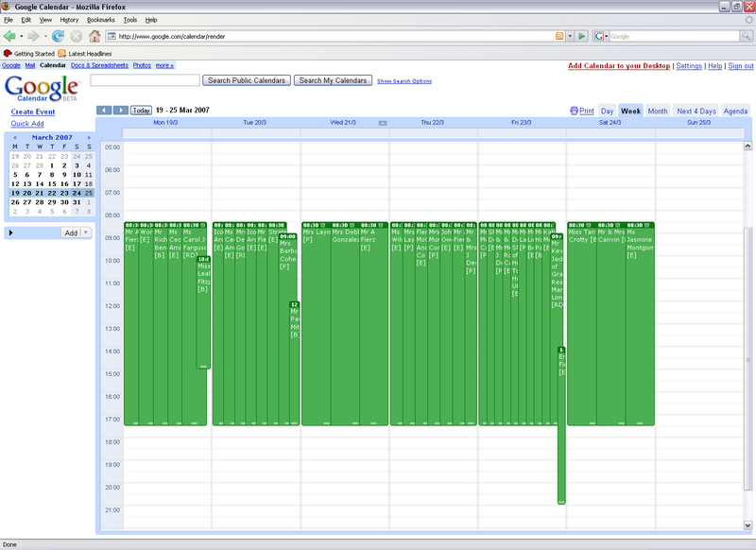Click the green Go arrow beside address bar
Image resolution: width=756 pixels, height=550 pixels.
pos(582,36)
